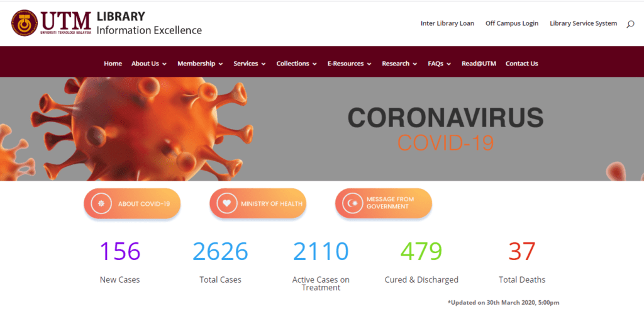Click the 37 deaths number

(x=522, y=251)
